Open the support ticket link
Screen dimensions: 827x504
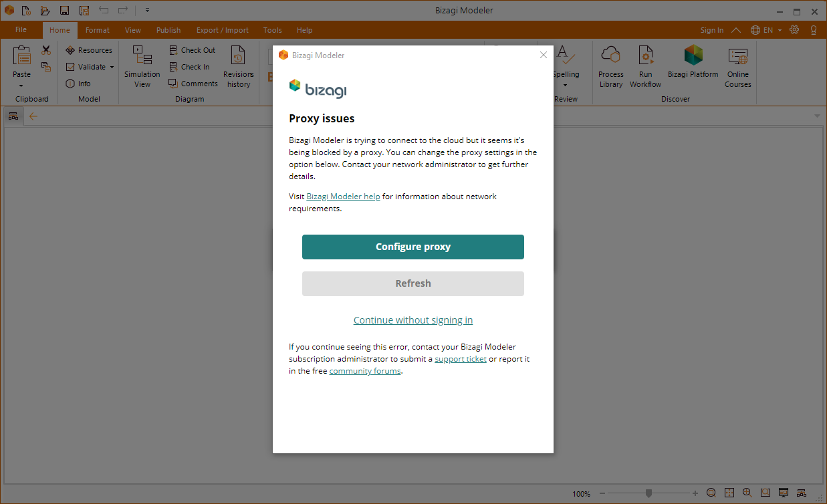[x=461, y=359]
